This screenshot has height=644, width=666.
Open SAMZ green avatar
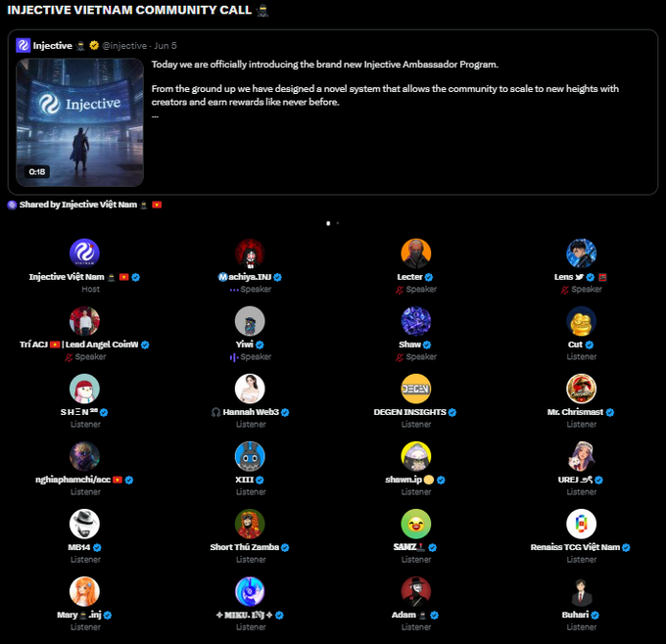tap(416, 524)
